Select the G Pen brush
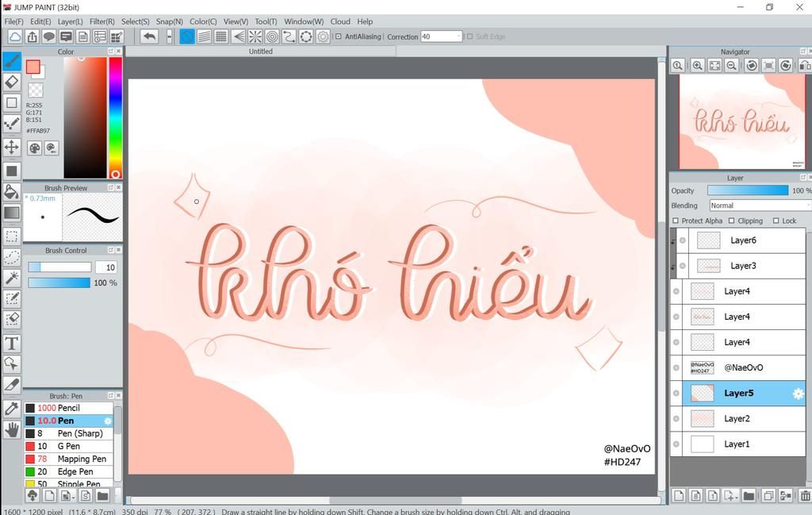 [68, 446]
